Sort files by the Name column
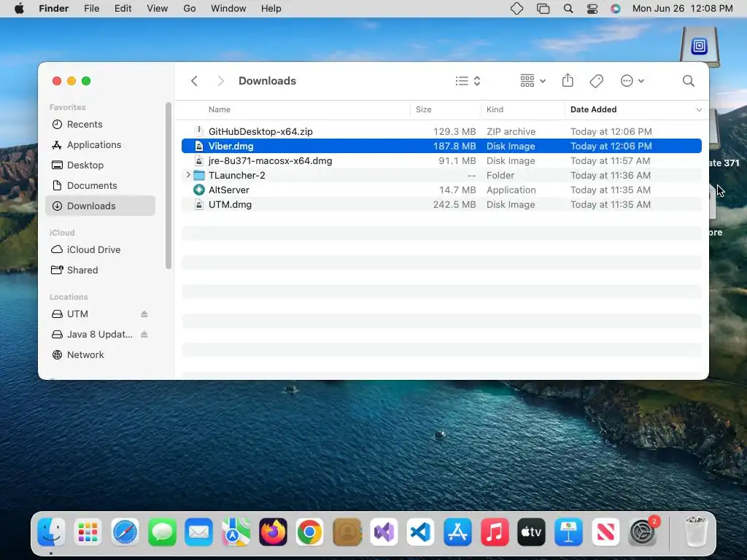Screen dimensions: 747x560 pos(220,109)
